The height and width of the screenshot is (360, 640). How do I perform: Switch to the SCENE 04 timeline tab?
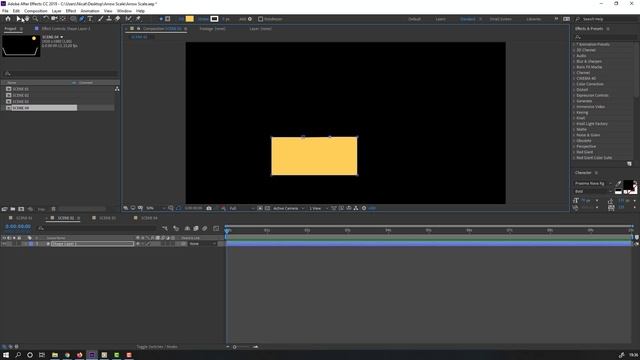149,218
